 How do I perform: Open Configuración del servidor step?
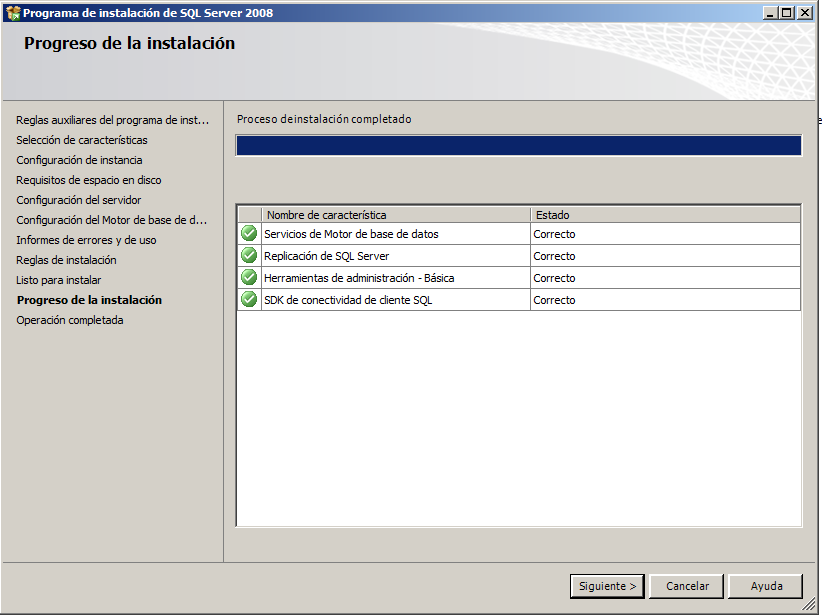(x=78, y=200)
